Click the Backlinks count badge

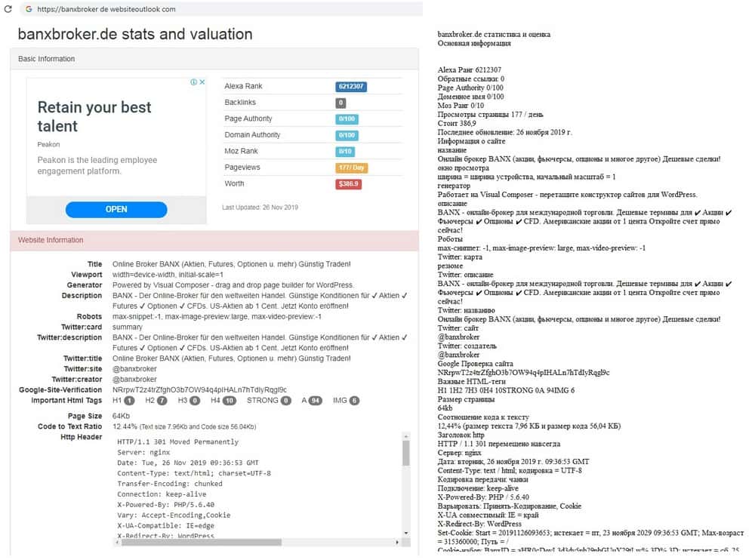click(341, 103)
